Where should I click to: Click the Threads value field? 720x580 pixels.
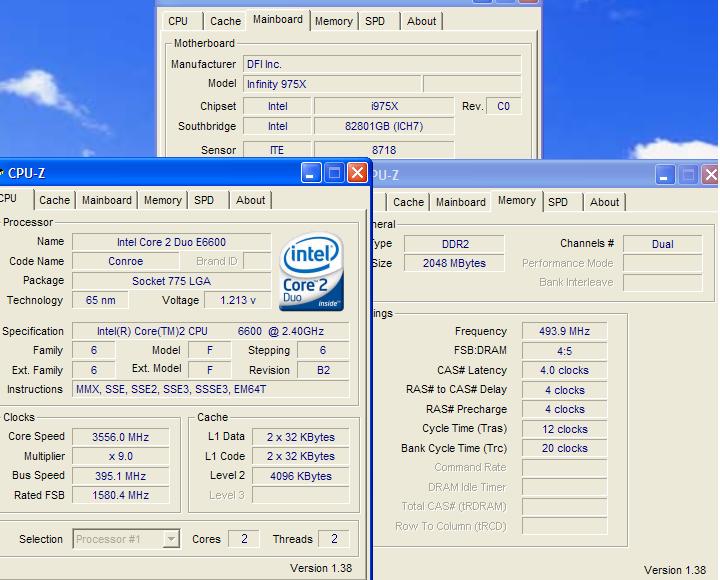(x=334, y=539)
